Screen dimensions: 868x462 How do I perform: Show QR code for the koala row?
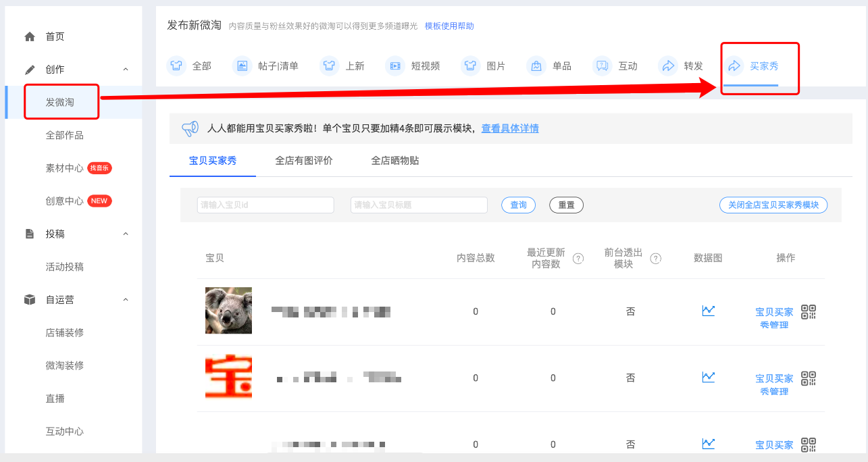tap(809, 311)
